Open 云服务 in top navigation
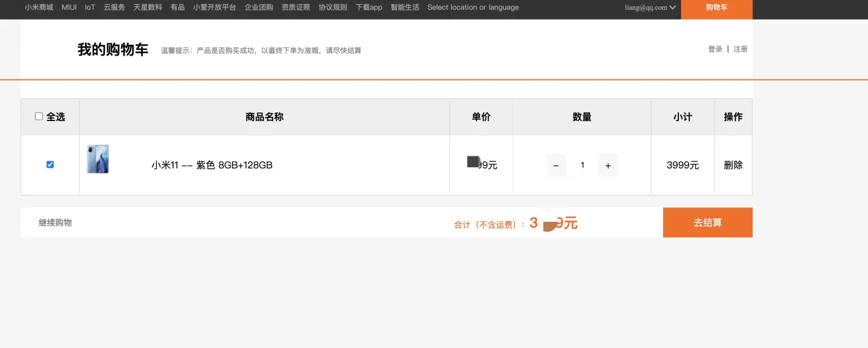Viewport: 868px width, 348px height. pyautogui.click(x=114, y=8)
